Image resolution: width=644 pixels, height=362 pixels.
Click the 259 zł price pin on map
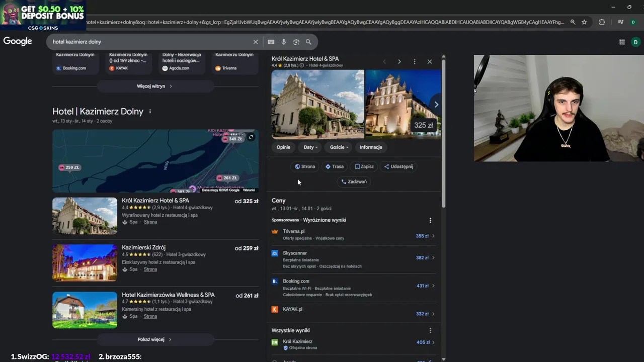pos(69,167)
